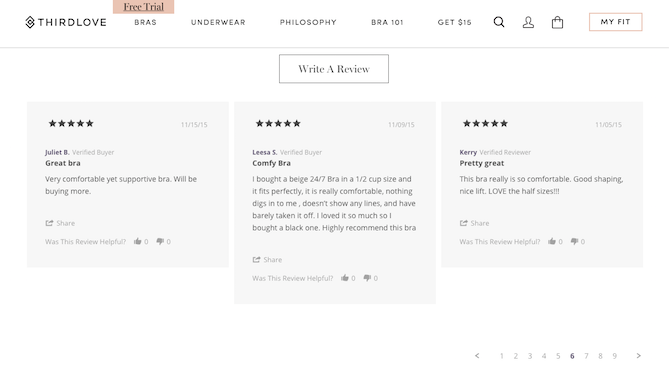This screenshot has width=669, height=366.
Task: Share Leesa S.'s Comfy Bra review
Action: click(267, 259)
